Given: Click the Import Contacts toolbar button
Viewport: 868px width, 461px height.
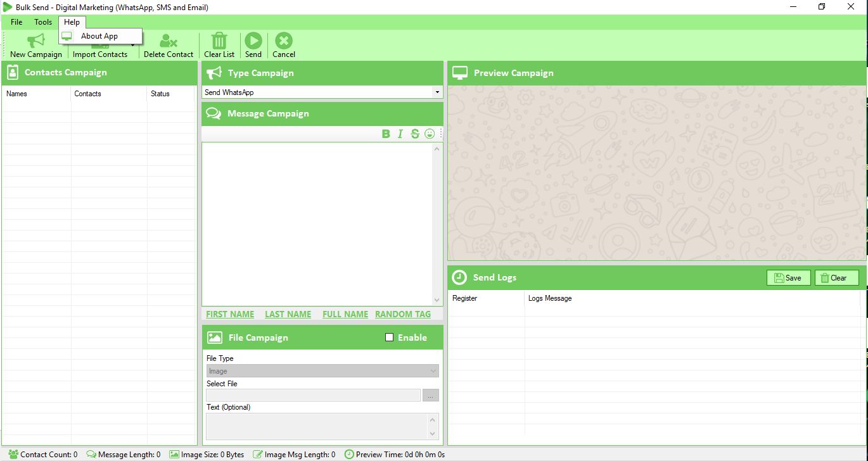Looking at the screenshot, I should tap(100, 53).
